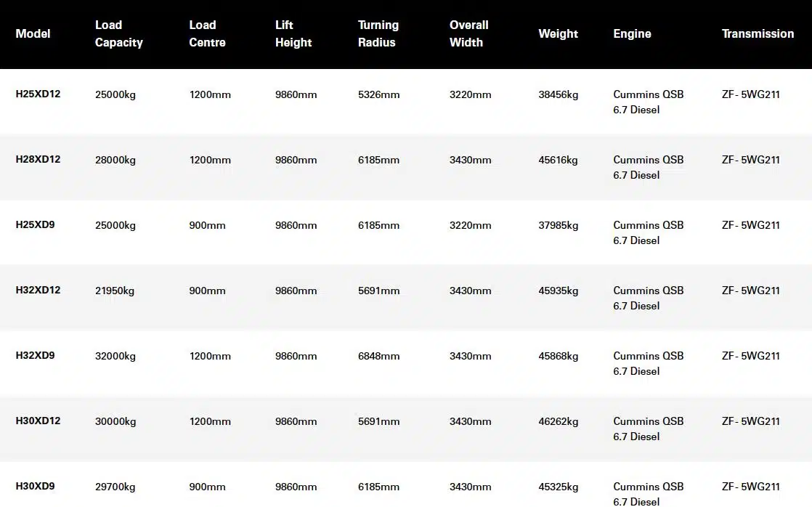The height and width of the screenshot is (507, 812).
Task: Click H25XD12 engine Cummins QSB 6.7 Diesel
Action: [649, 102]
